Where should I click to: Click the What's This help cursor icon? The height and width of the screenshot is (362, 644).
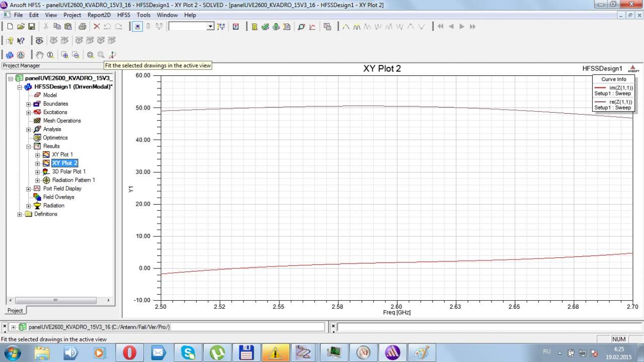click(21, 41)
